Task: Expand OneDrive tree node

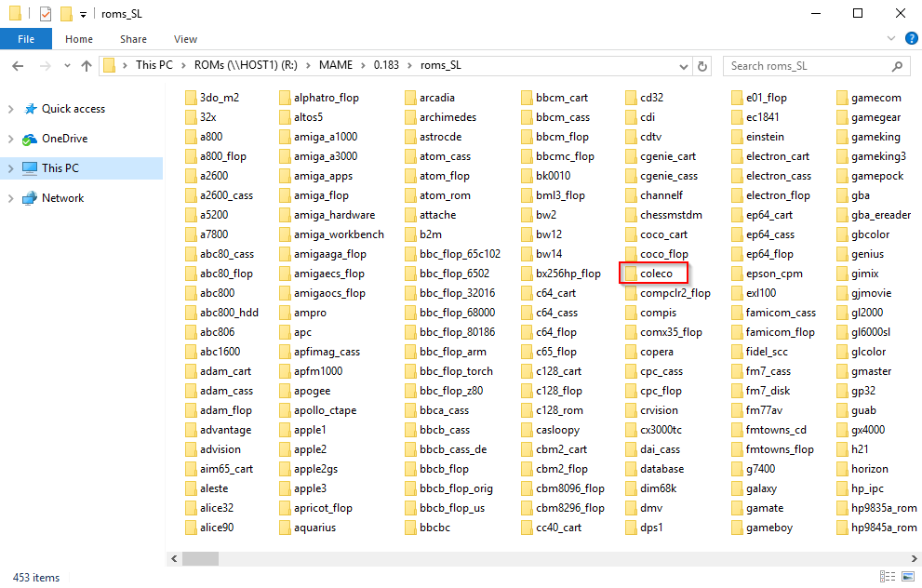Action: tap(10, 139)
